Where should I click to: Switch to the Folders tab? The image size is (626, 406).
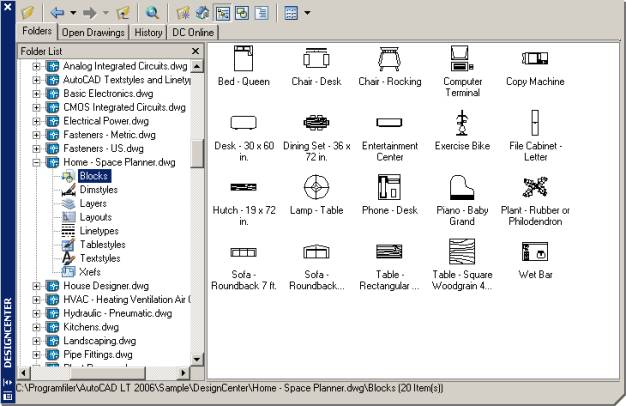coord(37,31)
